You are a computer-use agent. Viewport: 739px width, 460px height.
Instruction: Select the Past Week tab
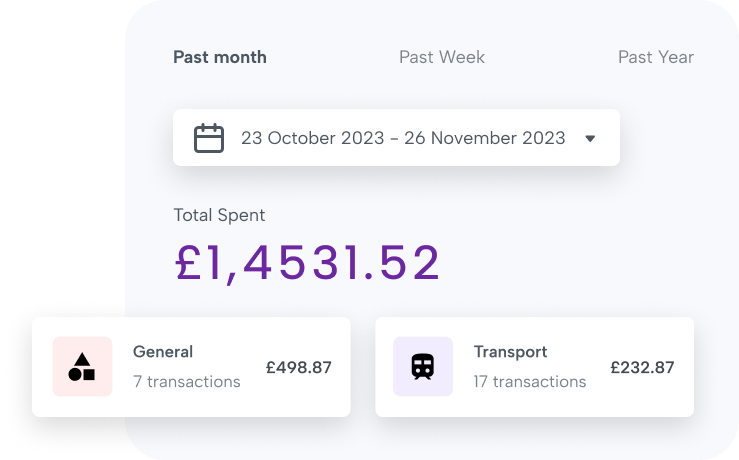coord(442,57)
